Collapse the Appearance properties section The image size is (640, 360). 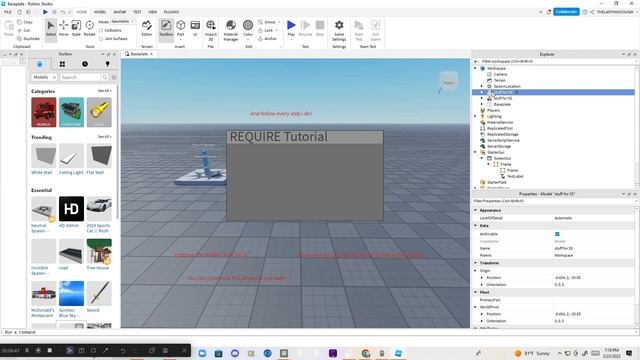(476, 210)
